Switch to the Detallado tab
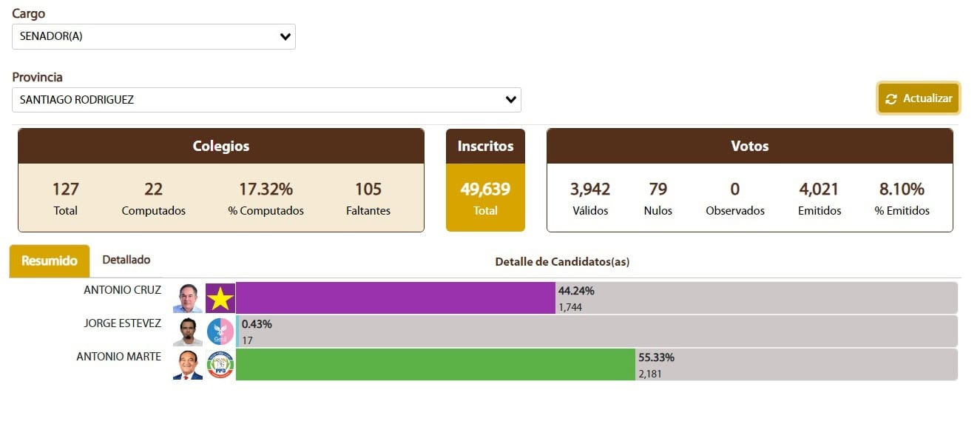 pyautogui.click(x=126, y=261)
